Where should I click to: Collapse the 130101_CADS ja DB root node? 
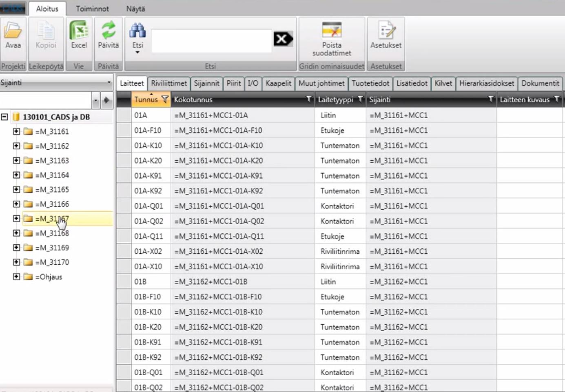(4, 117)
